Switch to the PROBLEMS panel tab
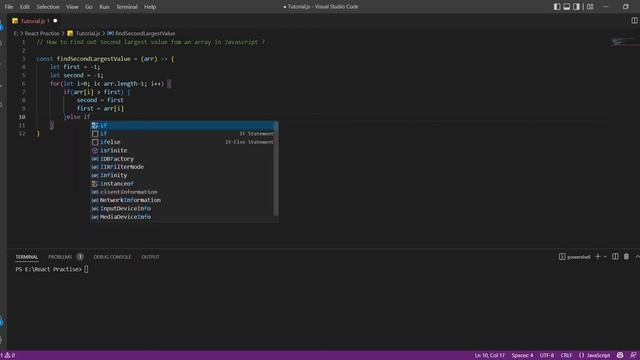 point(60,257)
